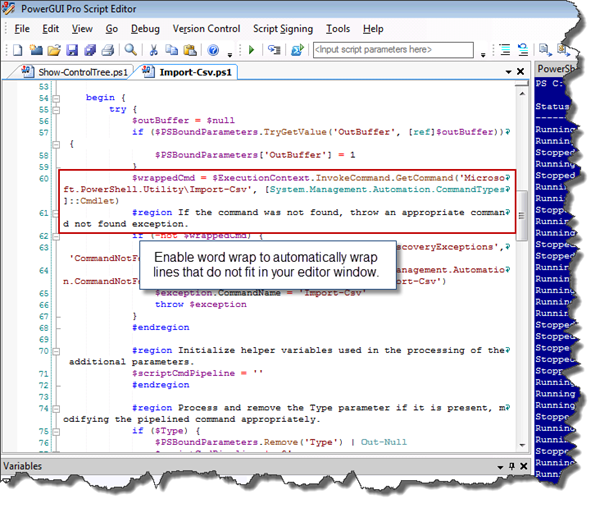
Task: Click the Find magnifier icon
Action: coord(131,50)
